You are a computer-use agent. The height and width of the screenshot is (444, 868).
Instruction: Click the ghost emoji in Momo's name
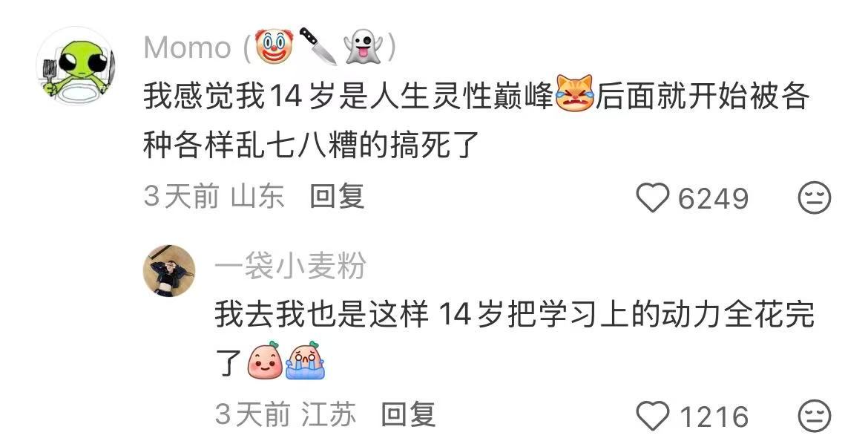(x=364, y=47)
